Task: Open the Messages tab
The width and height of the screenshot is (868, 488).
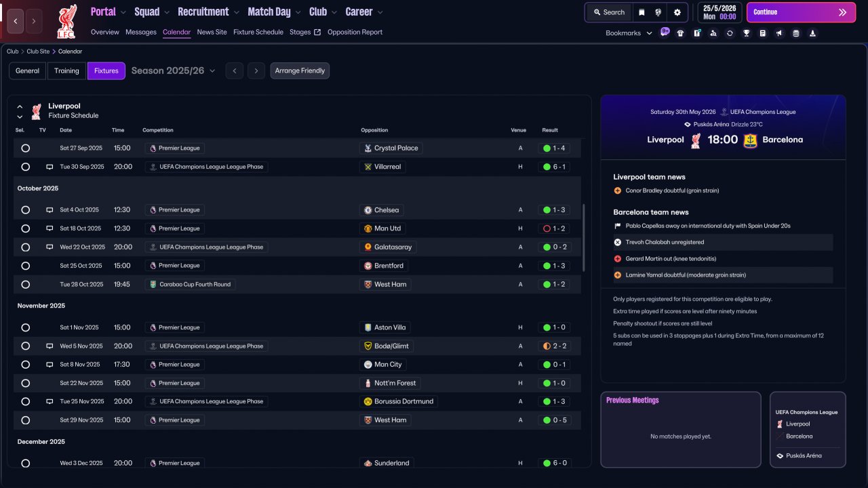Action: pyautogui.click(x=141, y=32)
